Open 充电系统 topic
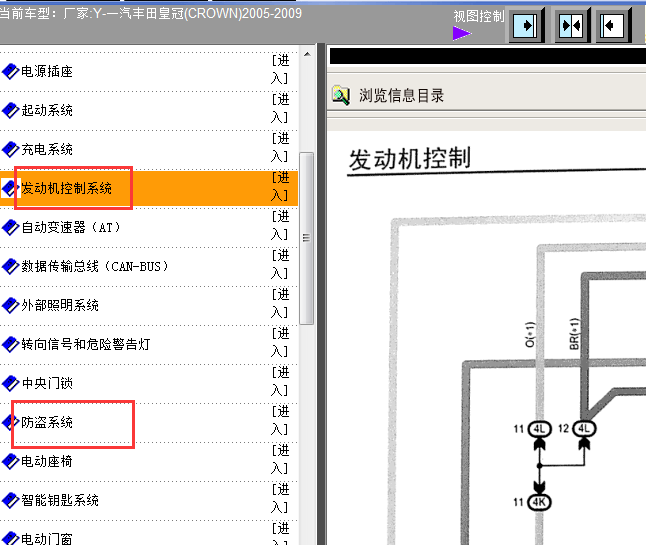 47,149
